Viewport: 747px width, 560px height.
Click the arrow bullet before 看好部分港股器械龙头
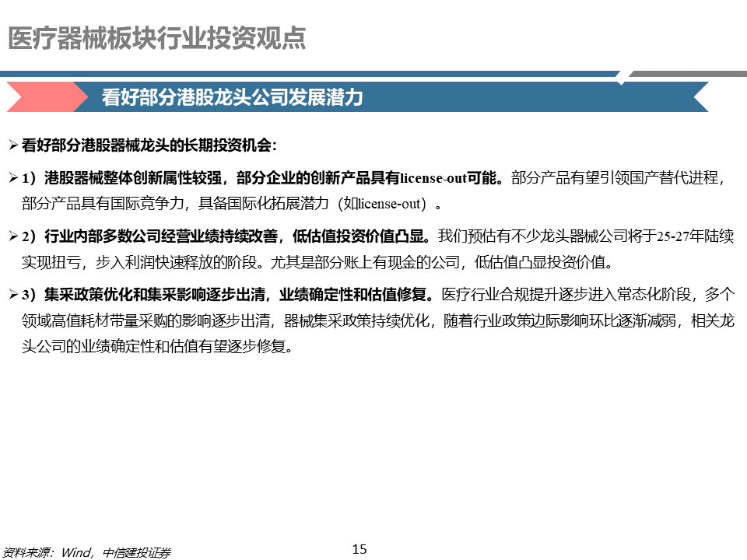13,145
